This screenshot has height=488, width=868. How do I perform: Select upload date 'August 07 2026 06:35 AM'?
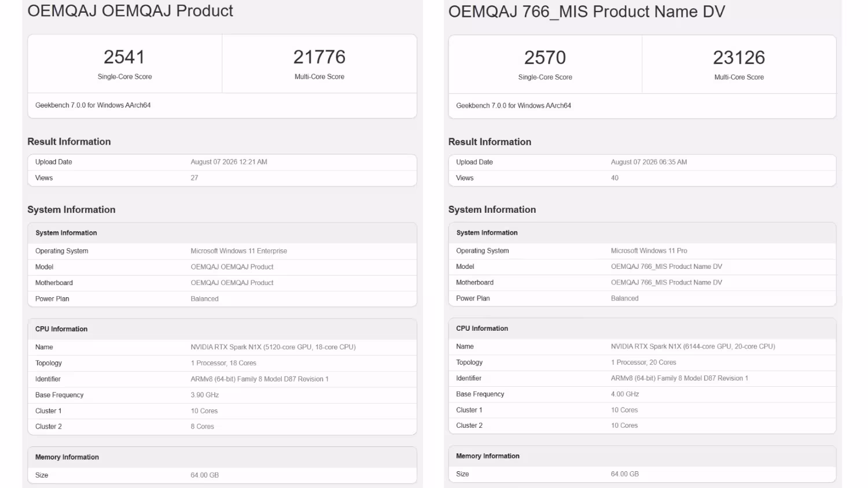649,162
